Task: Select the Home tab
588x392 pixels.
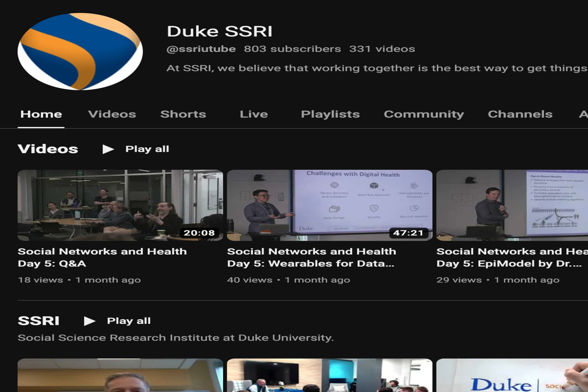Action: coord(41,114)
